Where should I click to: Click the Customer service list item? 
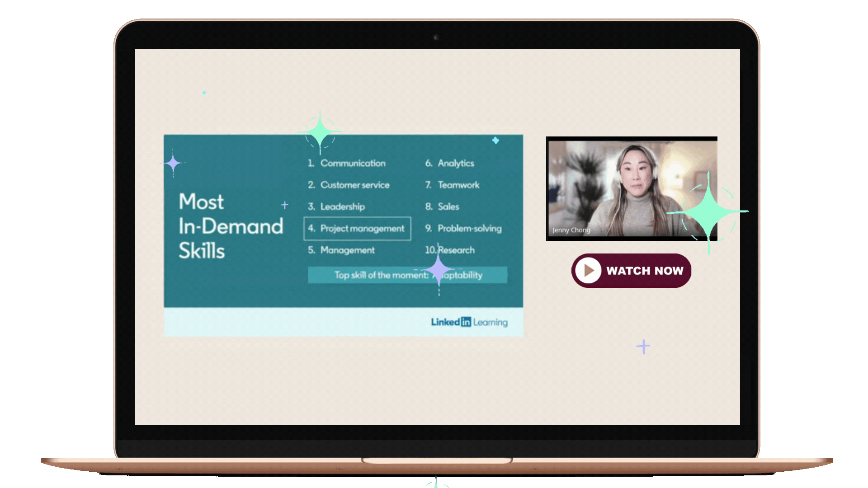pyautogui.click(x=354, y=185)
